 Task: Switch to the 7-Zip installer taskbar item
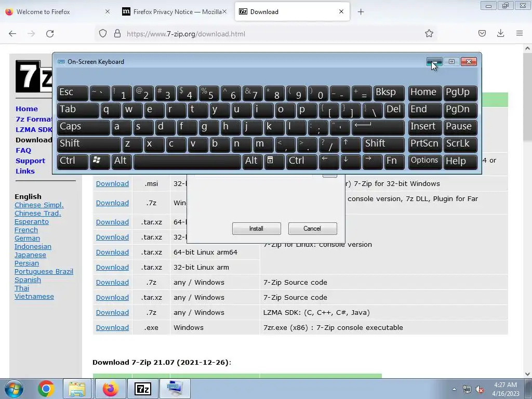click(142, 389)
